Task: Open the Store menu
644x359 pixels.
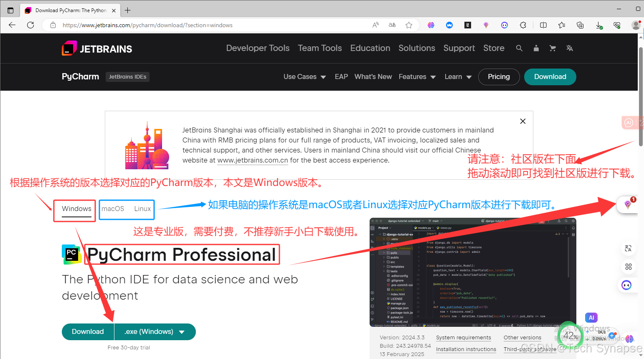Action: coord(494,48)
